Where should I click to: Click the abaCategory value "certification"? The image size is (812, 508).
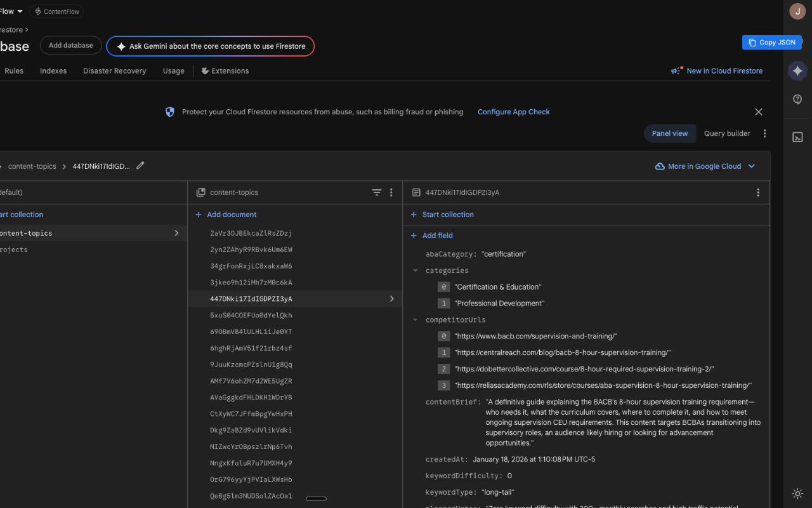pyautogui.click(x=504, y=254)
